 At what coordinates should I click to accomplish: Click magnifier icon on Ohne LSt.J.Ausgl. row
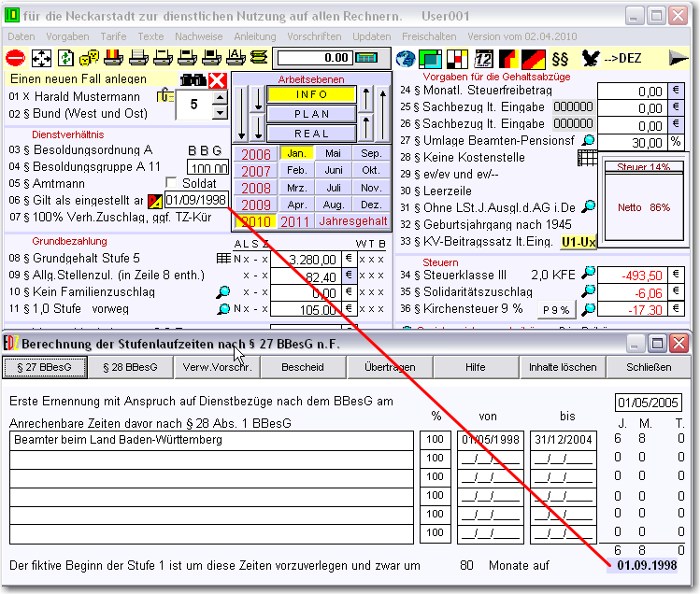[589, 206]
